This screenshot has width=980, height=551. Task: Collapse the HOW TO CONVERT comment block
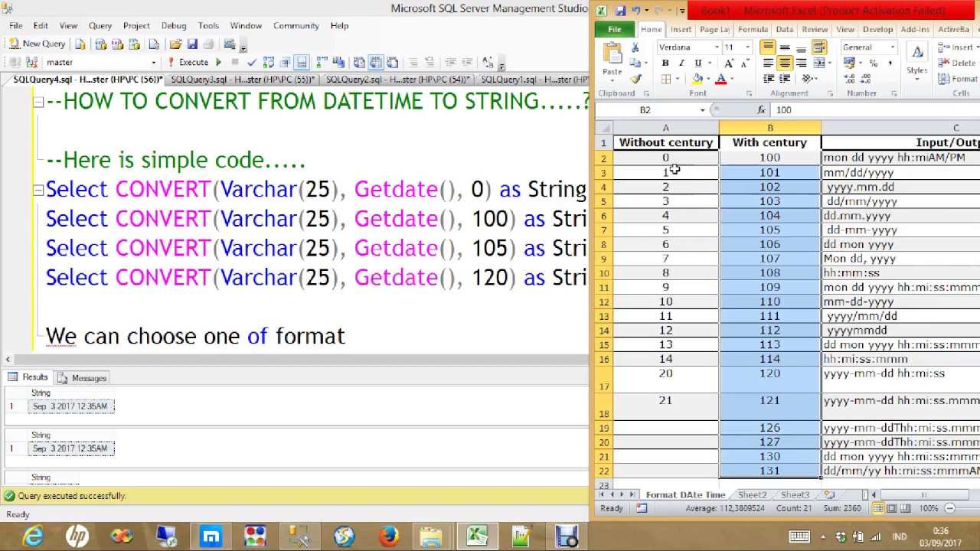(38, 102)
